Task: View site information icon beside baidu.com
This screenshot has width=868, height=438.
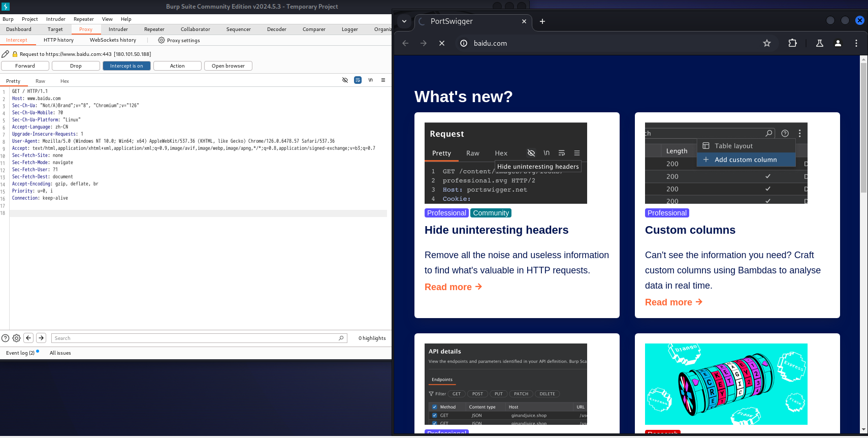Action: [x=464, y=43]
